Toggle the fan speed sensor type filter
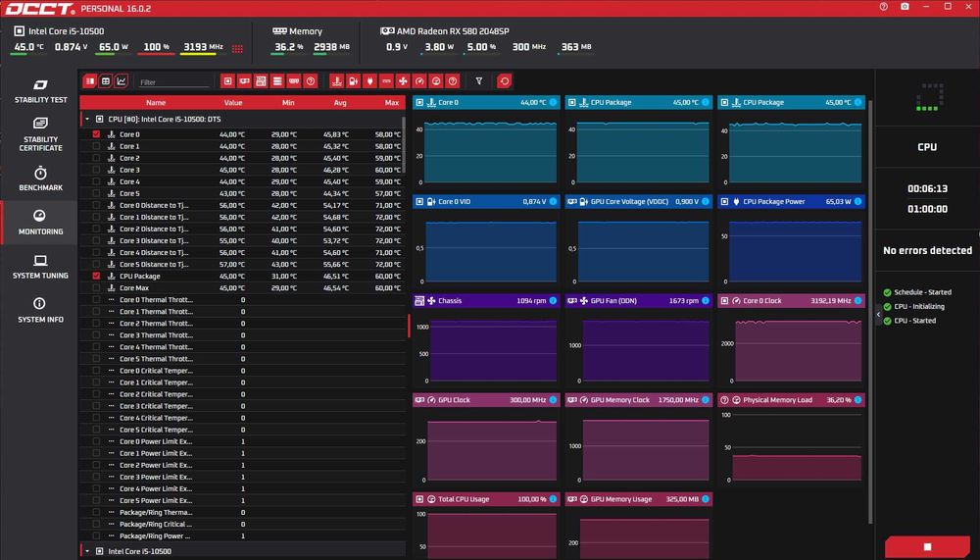 (x=403, y=81)
